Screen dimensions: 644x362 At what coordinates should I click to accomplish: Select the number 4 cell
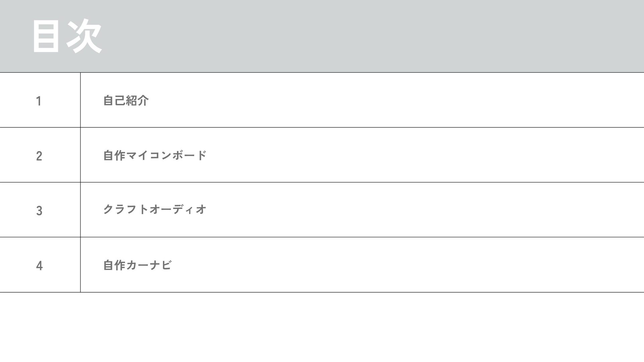point(39,266)
